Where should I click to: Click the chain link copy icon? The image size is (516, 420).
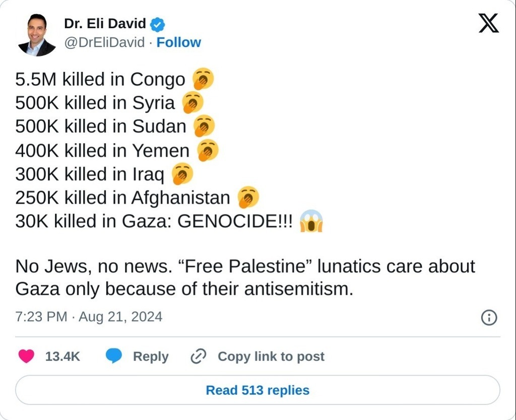point(199,357)
